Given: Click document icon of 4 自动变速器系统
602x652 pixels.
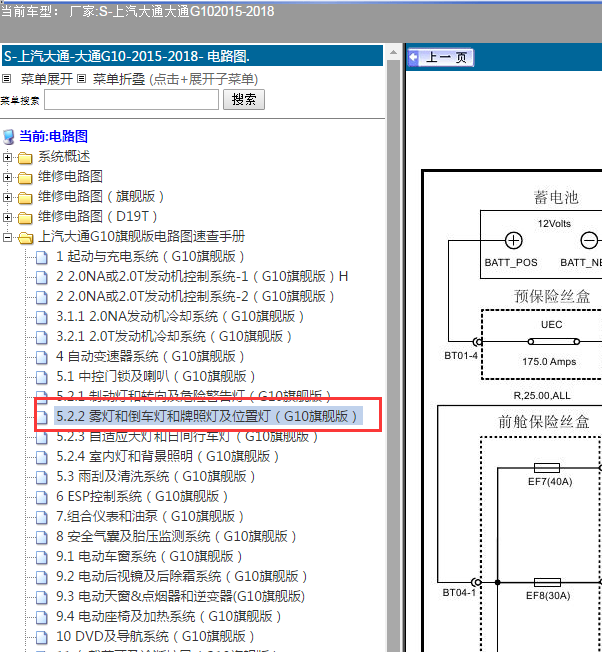Looking at the screenshot, I should [42, 358].
